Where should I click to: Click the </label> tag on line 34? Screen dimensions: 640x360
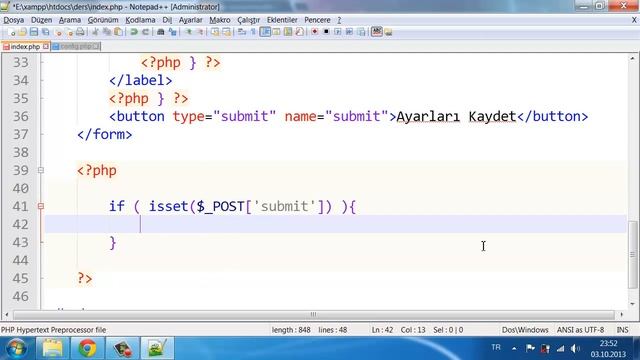point(140,80)
